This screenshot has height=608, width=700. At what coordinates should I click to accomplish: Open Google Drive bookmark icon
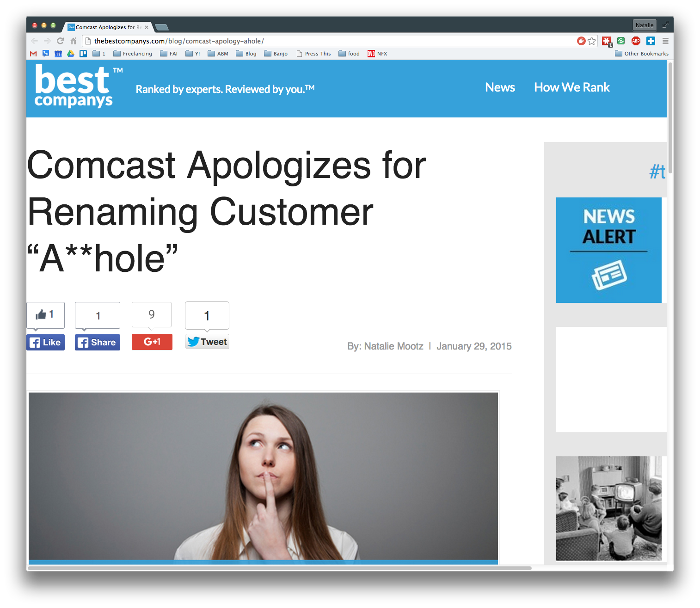[x=71, y=54]
